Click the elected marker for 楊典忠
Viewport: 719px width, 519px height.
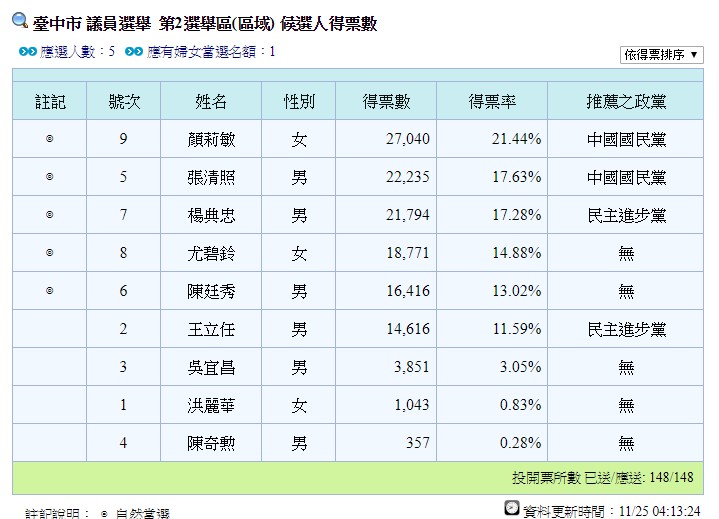[x=49, y=215]
